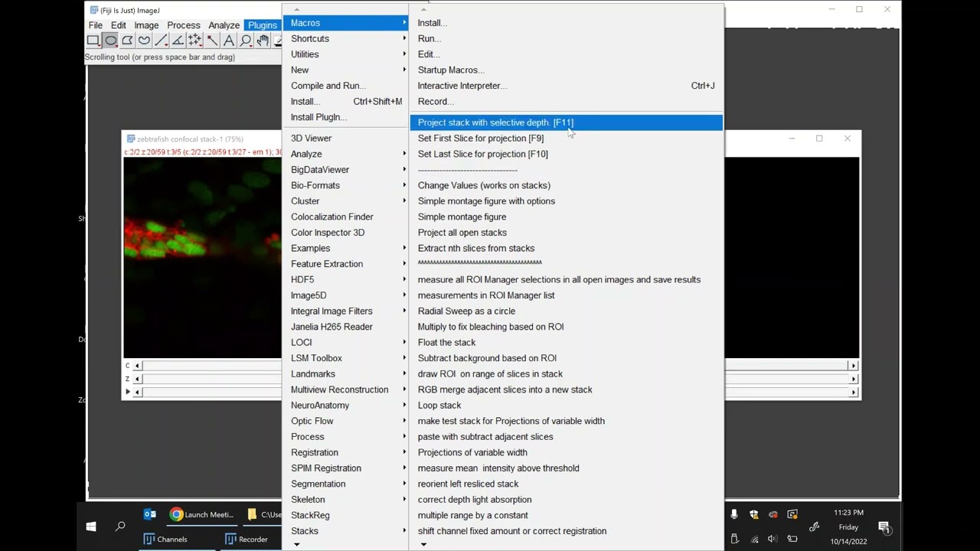Expand the Bio-Formats submenu
Screen dimensions: 980x551
(x=345, y=185)
